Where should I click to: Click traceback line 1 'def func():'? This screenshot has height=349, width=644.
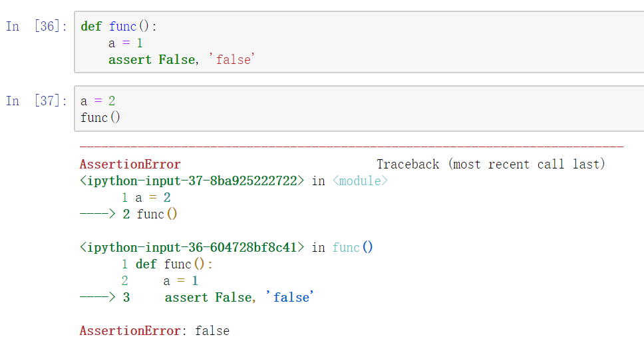point(167,264)
